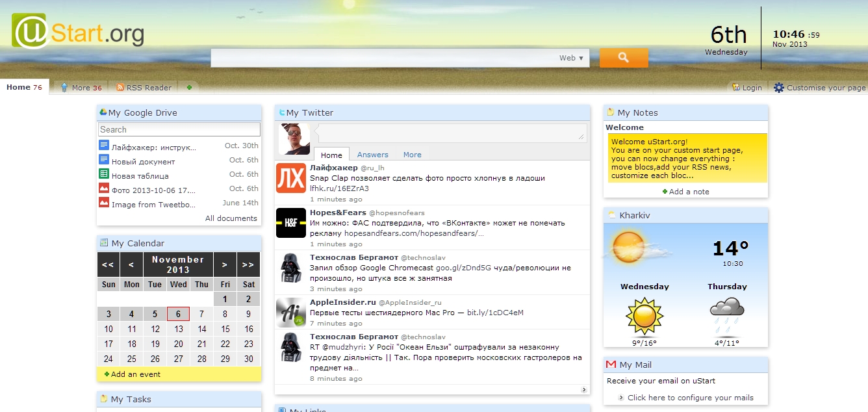
Task: Select November 30 in the calendar
Action: click(248, 359)
